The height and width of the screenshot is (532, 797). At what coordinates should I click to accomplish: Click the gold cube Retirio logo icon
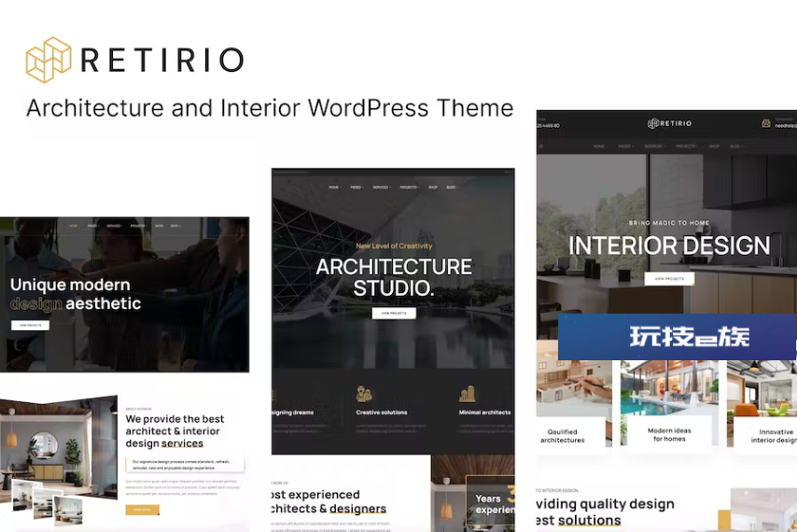point(49,60)
